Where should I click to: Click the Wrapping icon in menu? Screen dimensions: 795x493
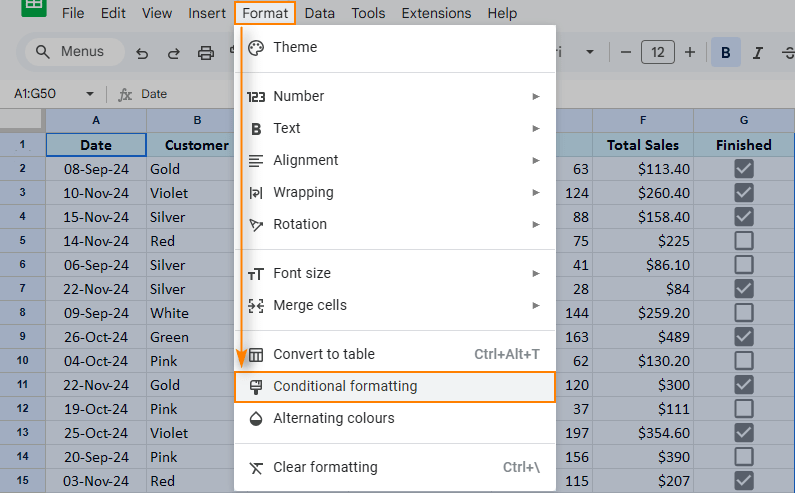click(x=256, y=193)
